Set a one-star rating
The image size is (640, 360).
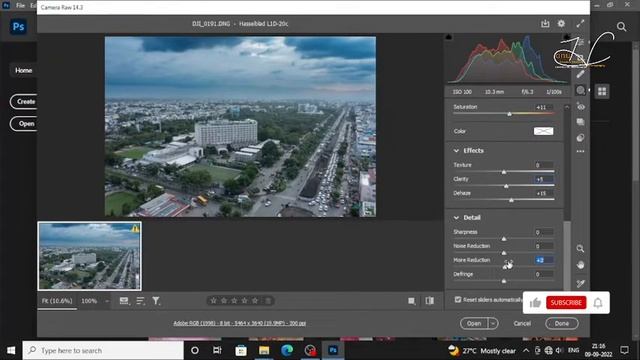tap(213, 301)
